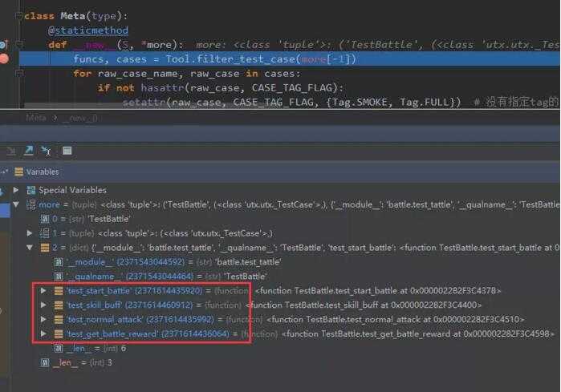
Task: Click the icon beside '__module__' entry
Action: click(x=59, y=262)
